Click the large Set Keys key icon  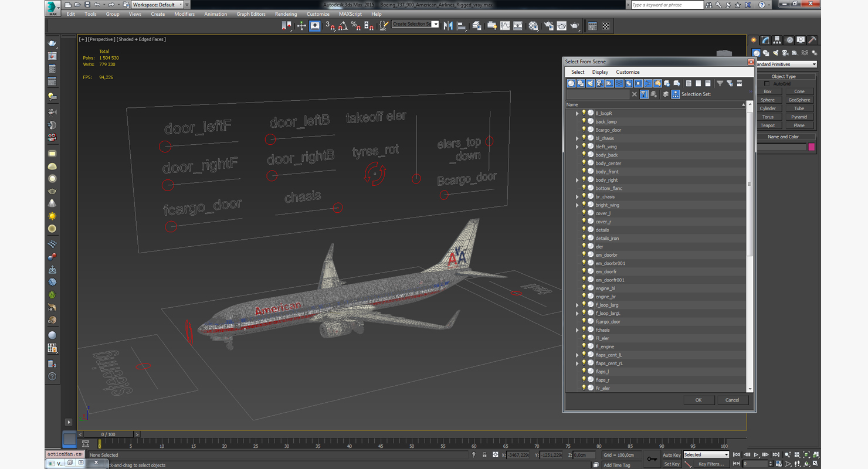[x=652, y=459]
